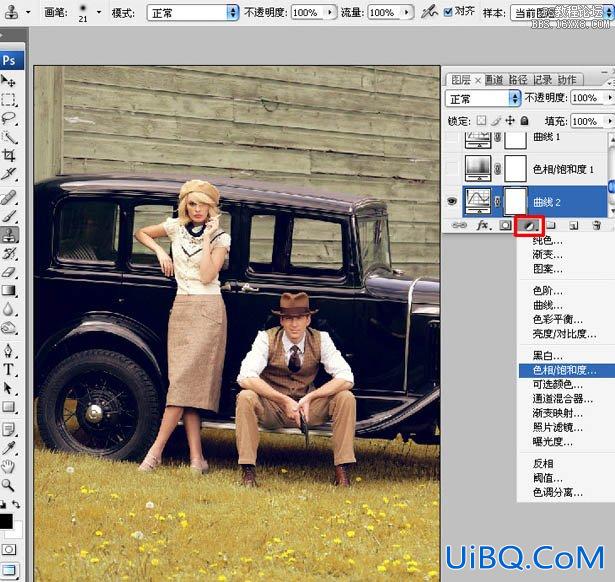This screenshot has height=582, width=615.
Task: Toggle Quick Mask mode
Action: (x=8, y=549)
